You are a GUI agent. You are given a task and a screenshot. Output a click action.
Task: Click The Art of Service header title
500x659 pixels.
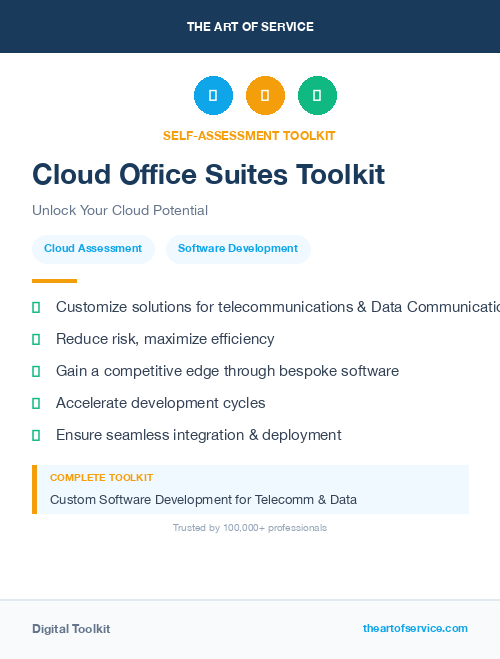pyautogui.click(x=250, y=27)
